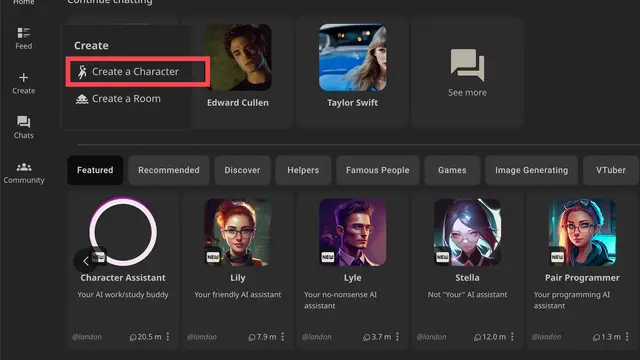Image resolution: width=640 pixels, height=360 pixels.
Task: Click the chat count icon showing 12.0 m
Action: tap(477, 337)
